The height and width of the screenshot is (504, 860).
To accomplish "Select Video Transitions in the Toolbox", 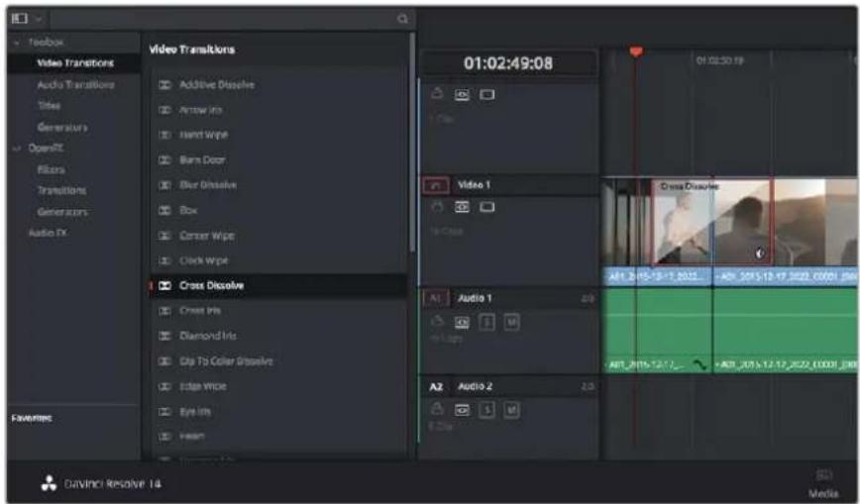I will pyautogui.click(x=75, y=63).
